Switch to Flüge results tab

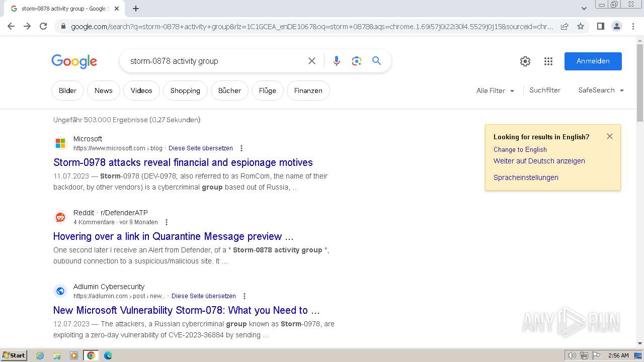point(268,90)
